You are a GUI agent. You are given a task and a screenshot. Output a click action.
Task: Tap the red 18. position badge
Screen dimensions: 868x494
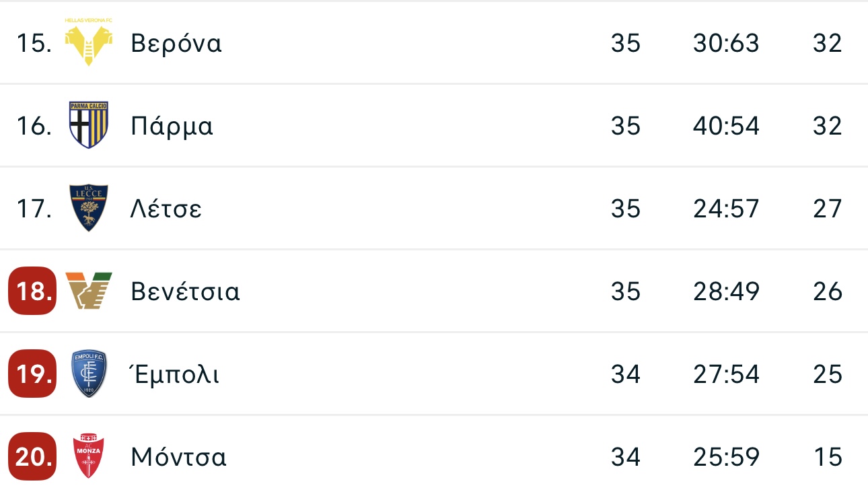click(x=32, y=291)
